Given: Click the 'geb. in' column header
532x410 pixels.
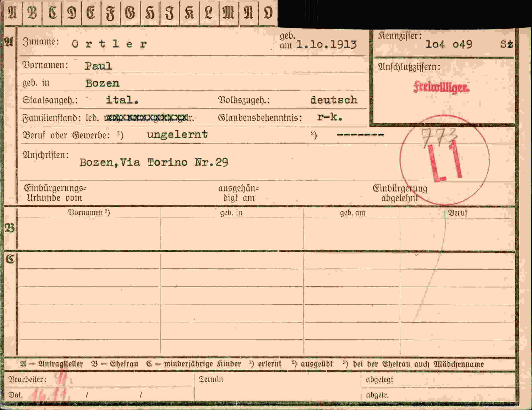Looking at the screenshot, I should 231,213.
